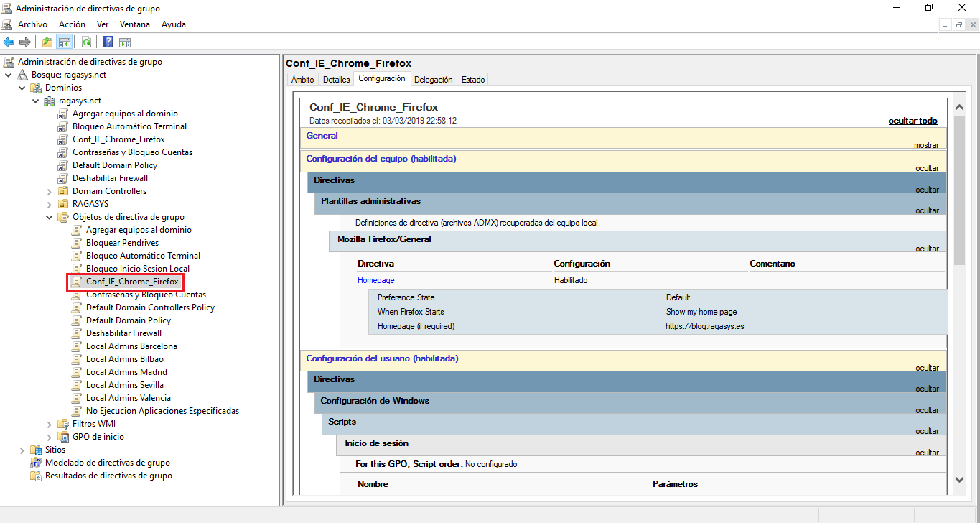Click the ocultar todo link
980x523 pixels.
(x=913, y=120)
